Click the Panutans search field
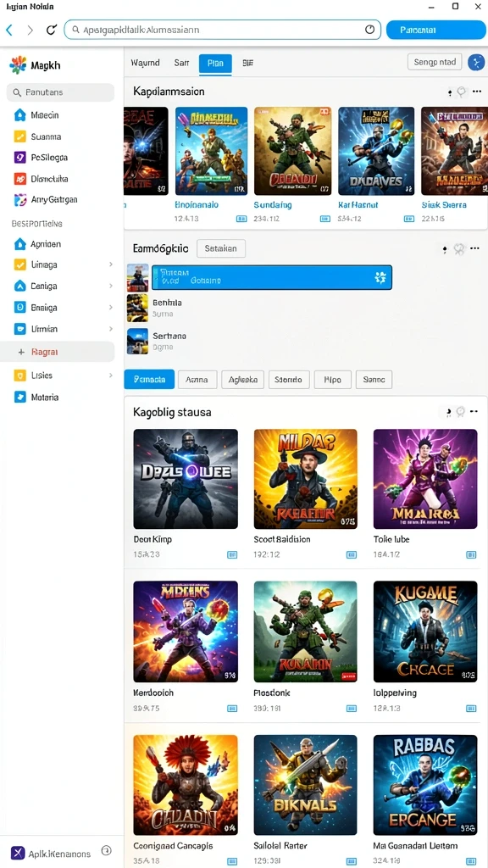Viewport: 488px width, 868px height. pyautogui.click(x=60, y=92)
